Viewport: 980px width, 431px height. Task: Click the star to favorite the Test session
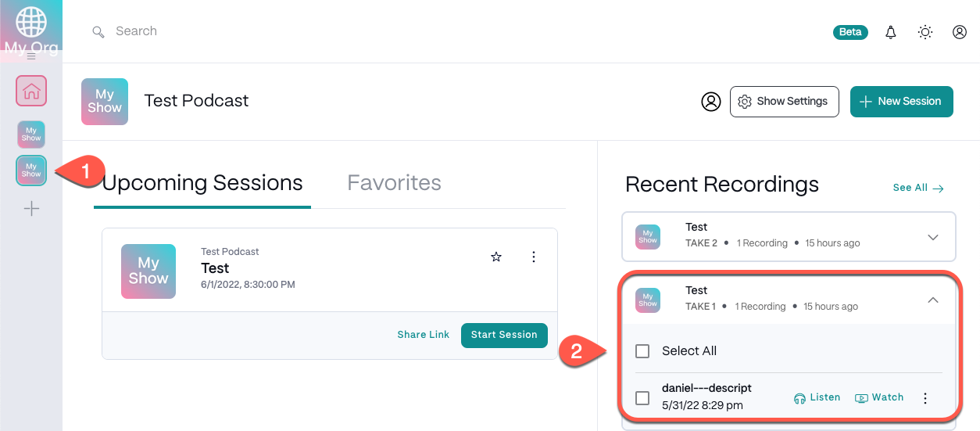(x=495, y=257)
